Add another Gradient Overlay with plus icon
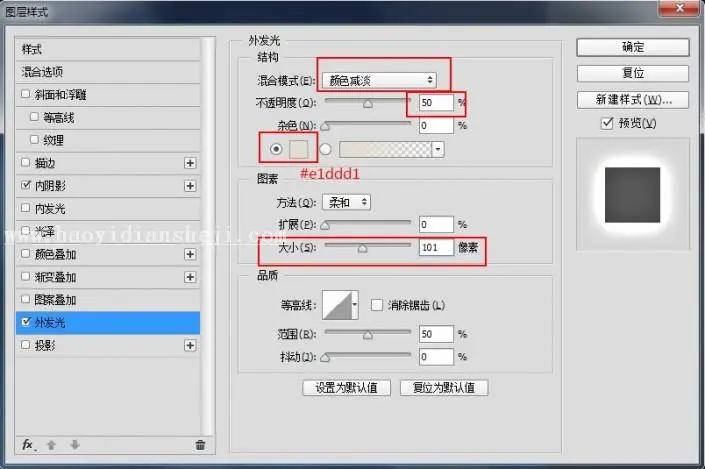Screen dimensions: 705x469 click(190, 277)
